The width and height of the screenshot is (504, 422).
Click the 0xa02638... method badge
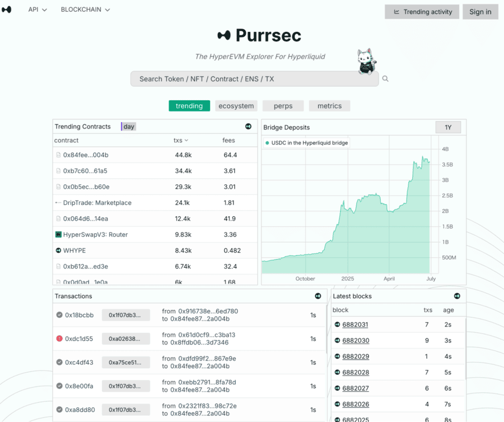[125, 338]
